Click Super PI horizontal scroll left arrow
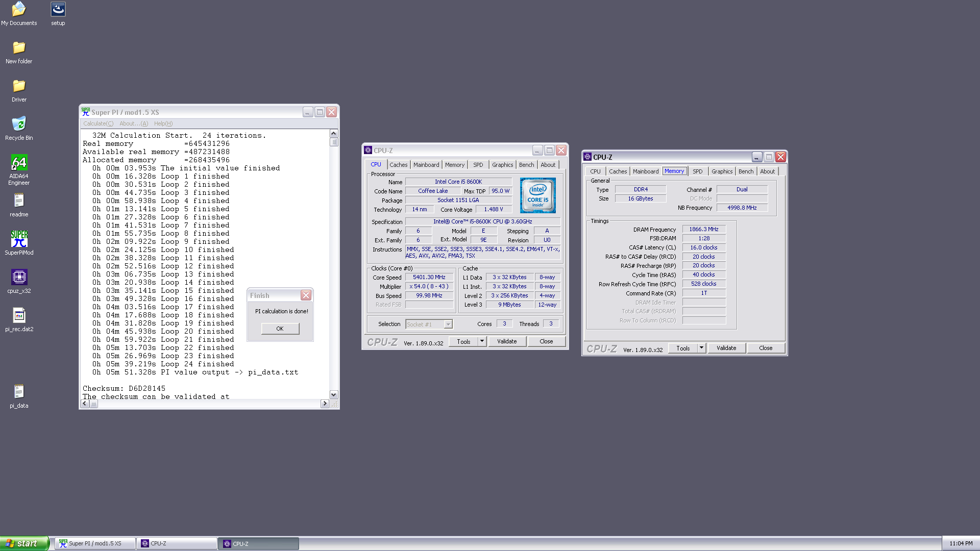The image size is (980, 551). [85, 404]
